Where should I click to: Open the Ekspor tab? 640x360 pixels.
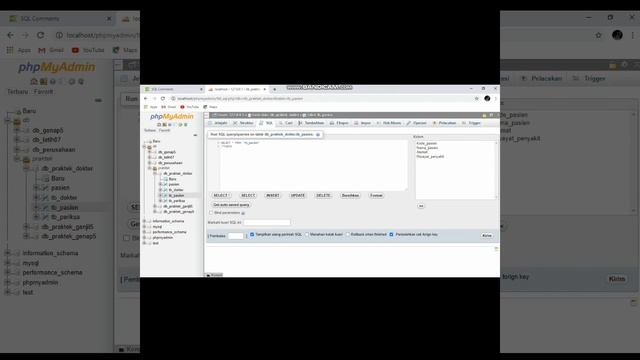[x=339, y=123]
